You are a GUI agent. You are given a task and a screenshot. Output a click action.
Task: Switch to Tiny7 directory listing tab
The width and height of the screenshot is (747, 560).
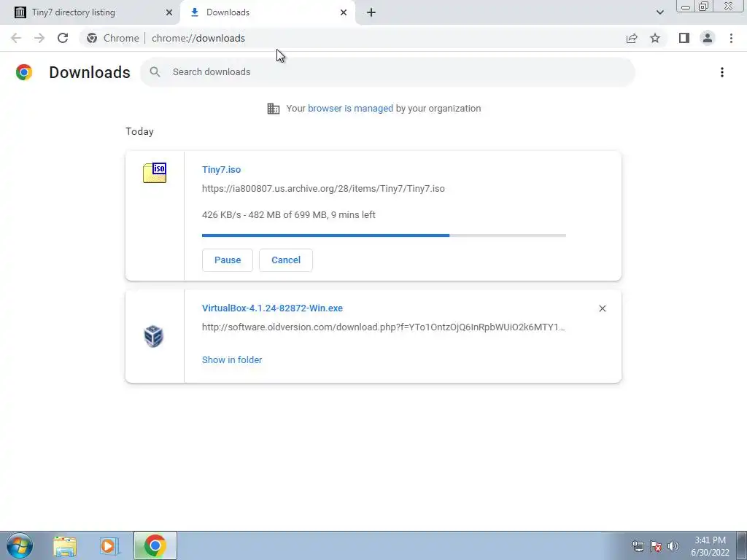(x=90, y=12)
